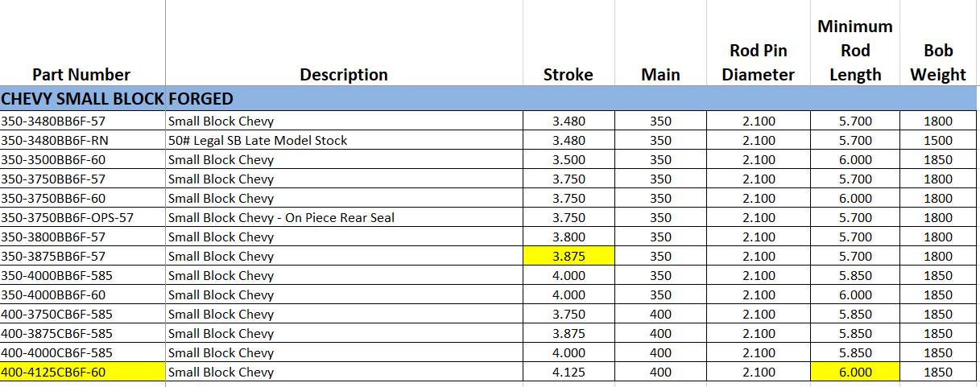
Task: Click the 4.125 stroke value
Action: tap(569, 373)
